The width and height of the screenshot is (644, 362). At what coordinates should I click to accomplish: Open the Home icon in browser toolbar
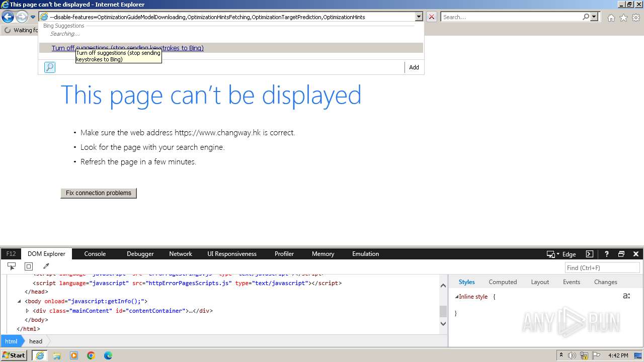[x=611, y=18]
